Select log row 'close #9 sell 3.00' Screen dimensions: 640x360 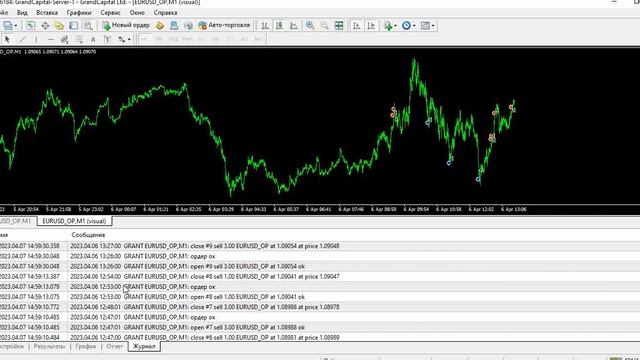click(320, 246)
